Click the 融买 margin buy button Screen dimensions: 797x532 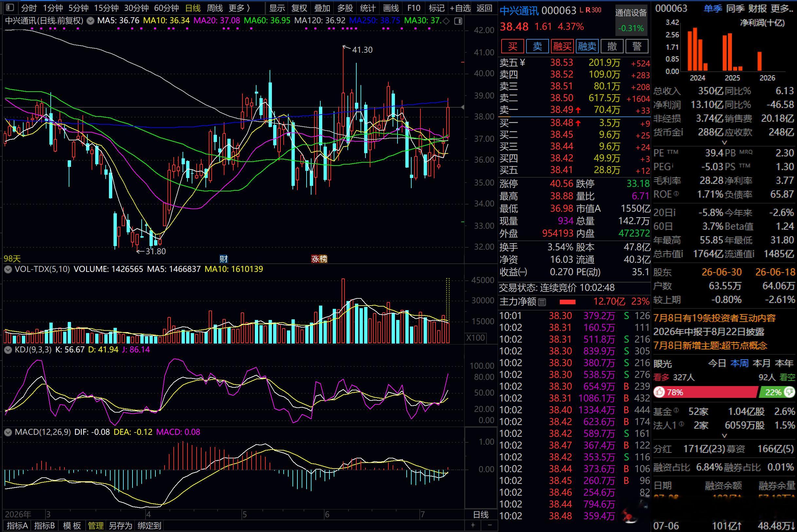[562, 46]
